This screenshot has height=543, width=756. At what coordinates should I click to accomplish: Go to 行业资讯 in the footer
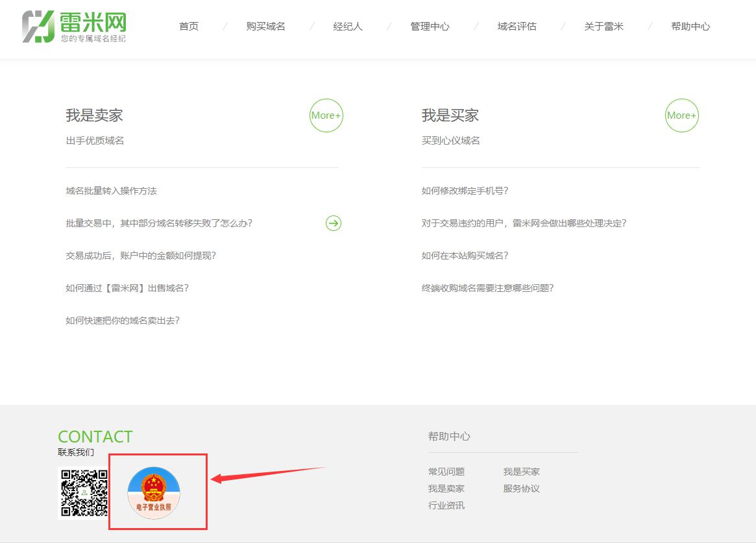(446, 505)
